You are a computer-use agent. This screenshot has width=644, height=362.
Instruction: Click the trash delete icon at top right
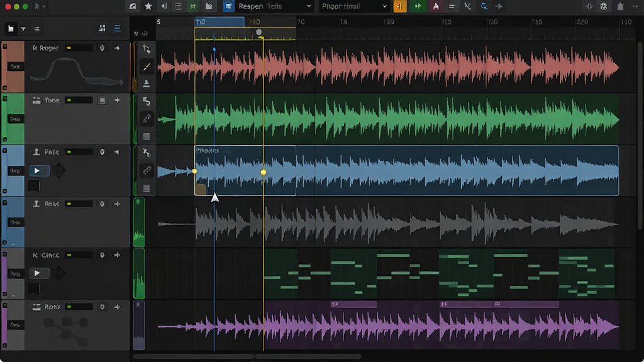pyautogui.click(x=621, y=6)
